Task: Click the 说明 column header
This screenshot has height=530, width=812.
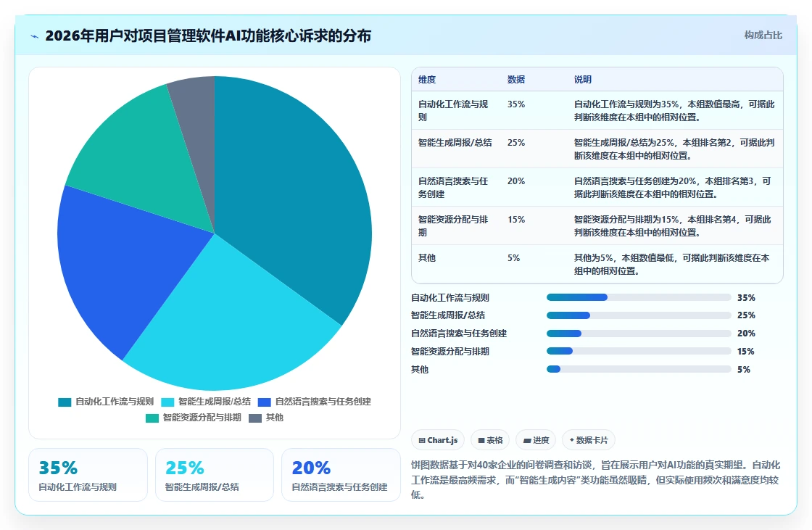Action: tap(583, 79)
